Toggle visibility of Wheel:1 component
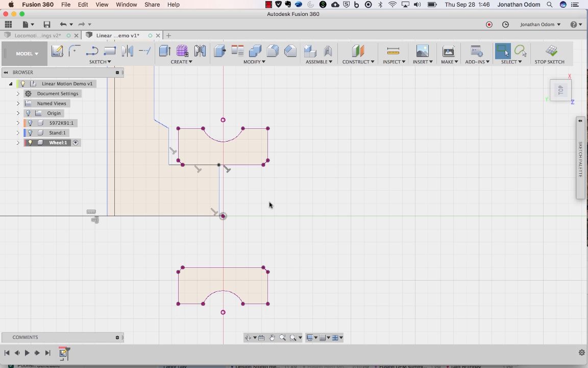This screenshot has width=588, height=368. 31,142
